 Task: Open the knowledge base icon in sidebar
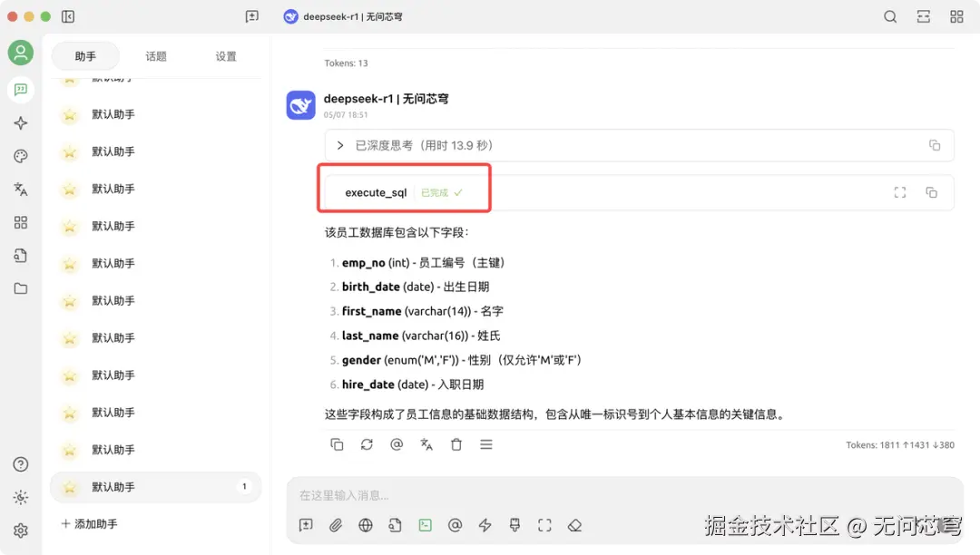pyautogui.click(x=21, y=256)
